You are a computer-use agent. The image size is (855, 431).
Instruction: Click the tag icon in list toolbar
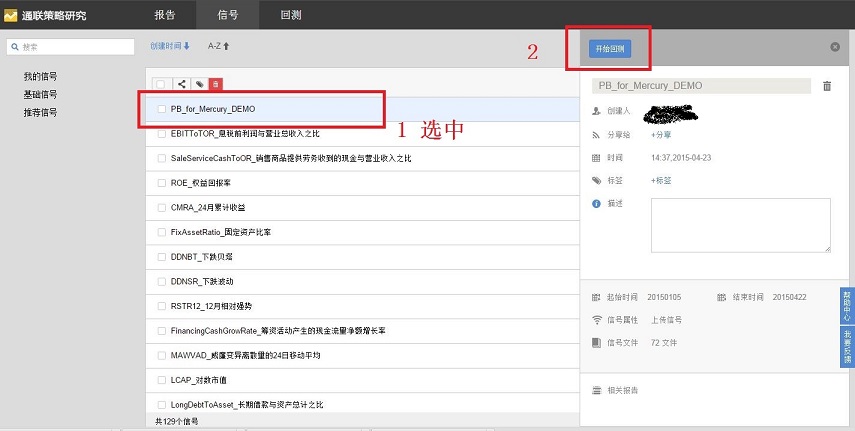pos(200,84)
